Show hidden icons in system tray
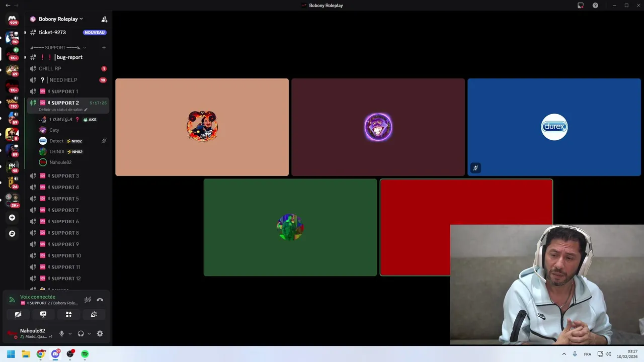The image size is (644, 362). click(x=564, y=354)
